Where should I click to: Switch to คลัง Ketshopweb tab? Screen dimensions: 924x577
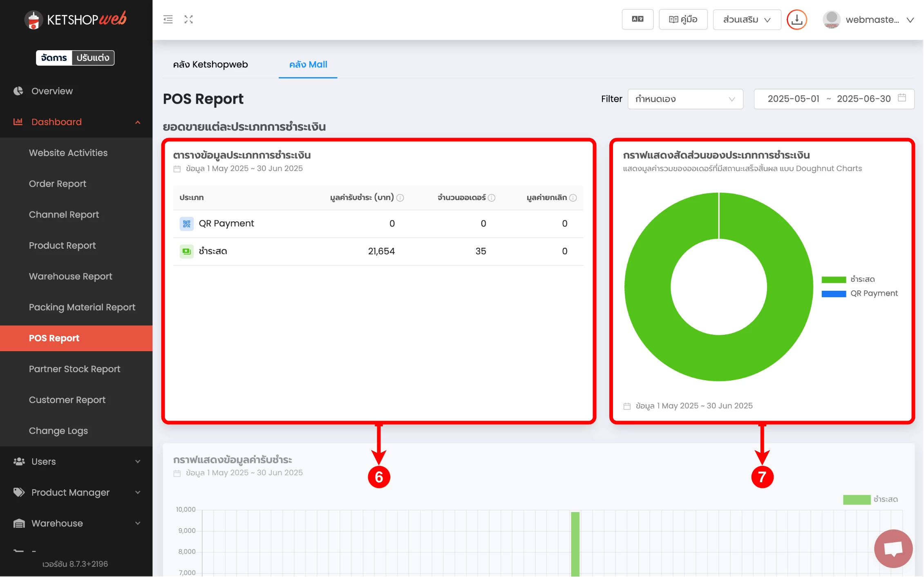coord(210,65)
